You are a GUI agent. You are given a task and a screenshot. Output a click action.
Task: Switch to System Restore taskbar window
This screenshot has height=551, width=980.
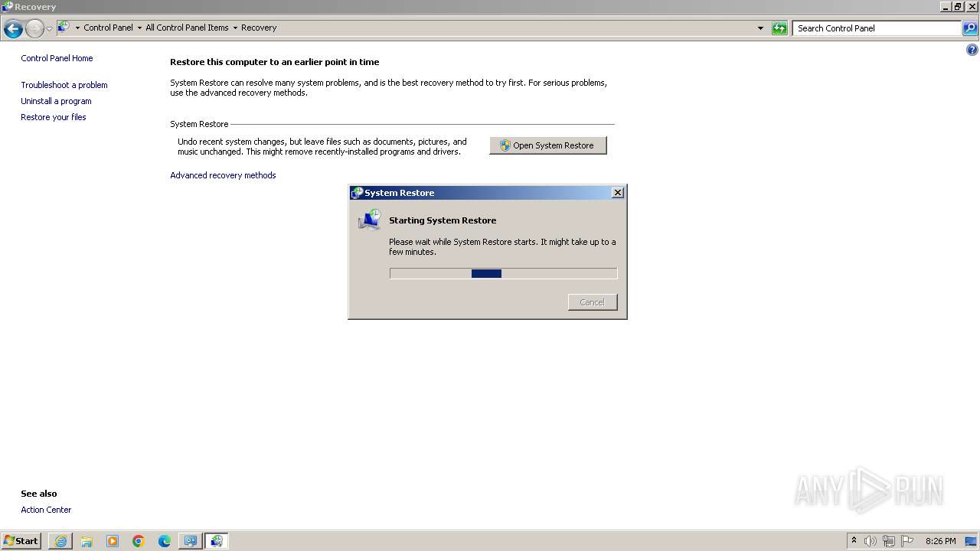tap(217, 541)
